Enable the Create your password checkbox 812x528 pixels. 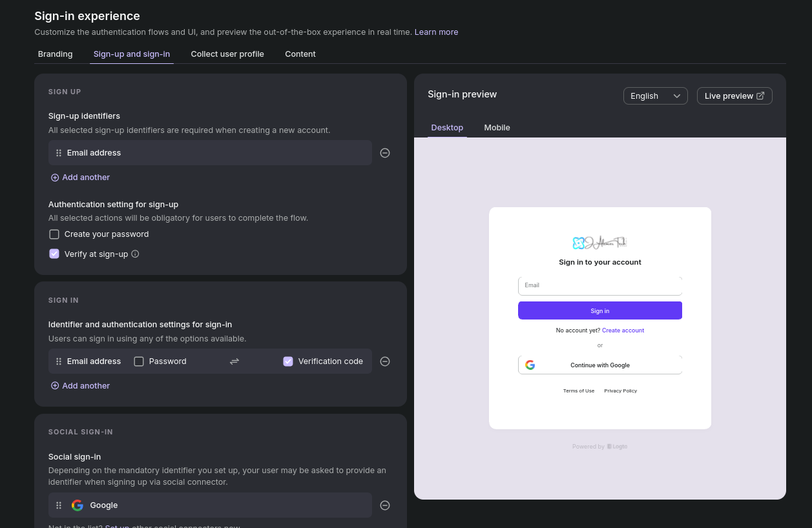point(54,234)
